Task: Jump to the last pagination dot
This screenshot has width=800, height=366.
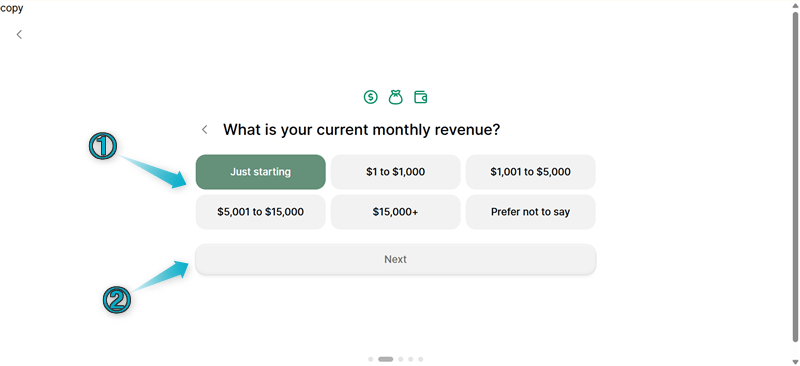Action: [420, 359]
